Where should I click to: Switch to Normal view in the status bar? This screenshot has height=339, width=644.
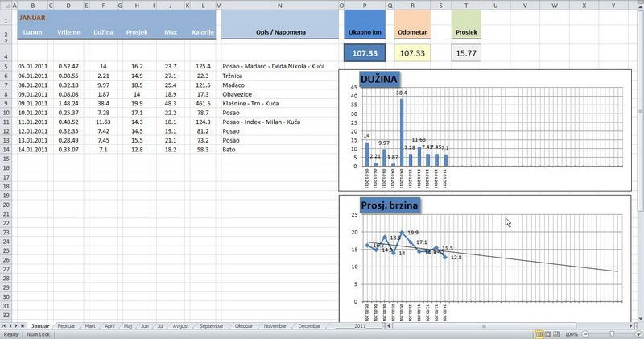point(539,334)
